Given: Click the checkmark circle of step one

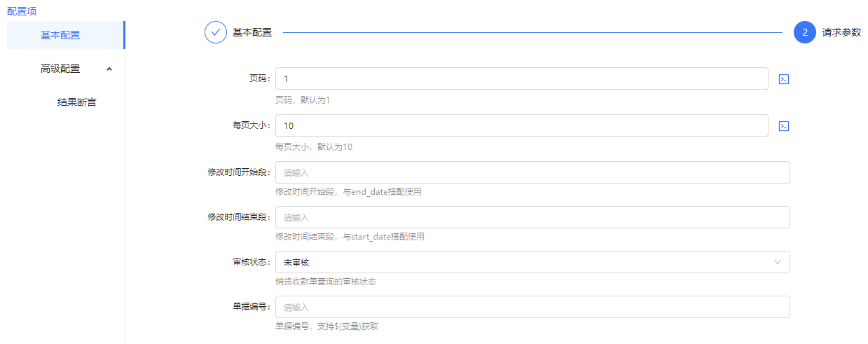Looking at the screenshot, I should coord(216,32).
